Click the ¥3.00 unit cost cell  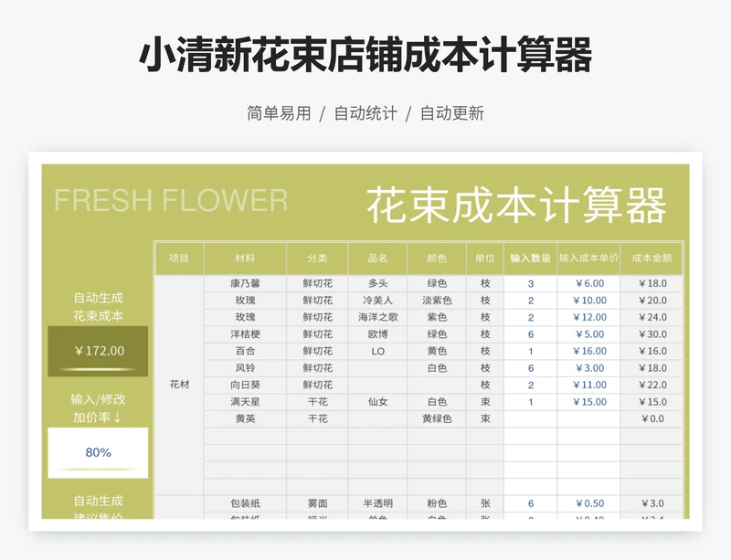coord(588,368)
